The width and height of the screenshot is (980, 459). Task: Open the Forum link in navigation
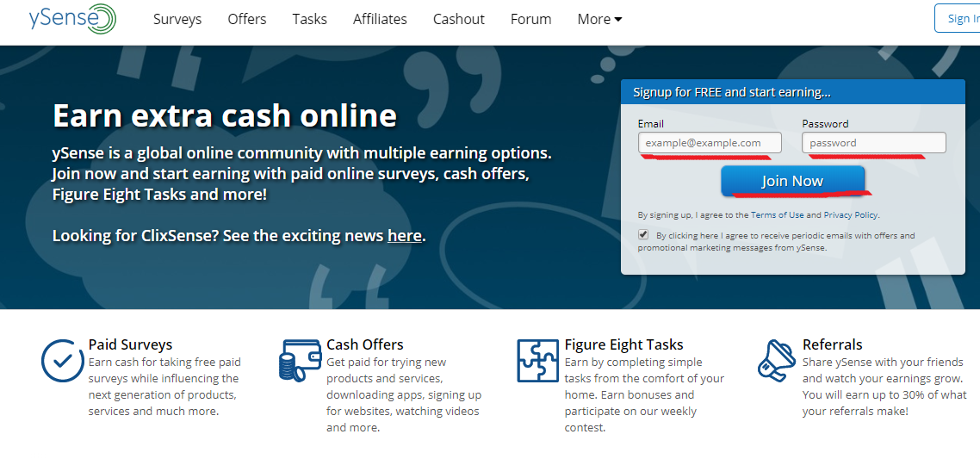[530, 20]
